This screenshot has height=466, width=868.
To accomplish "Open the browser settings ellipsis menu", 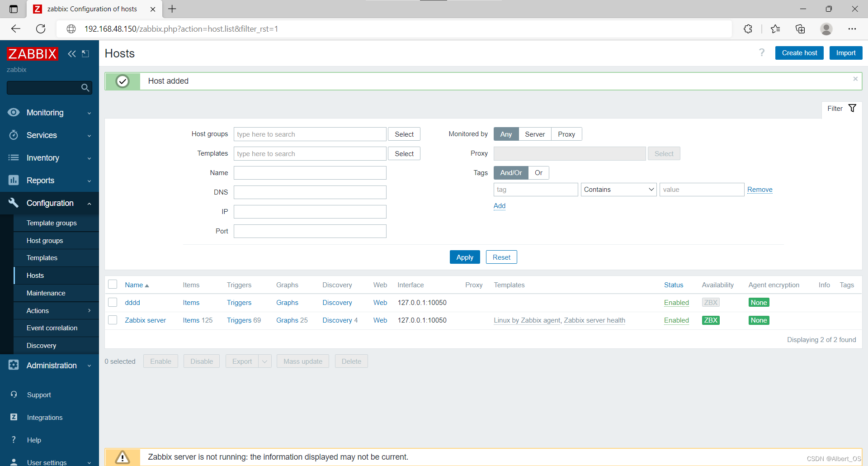I will pos(852,29).
